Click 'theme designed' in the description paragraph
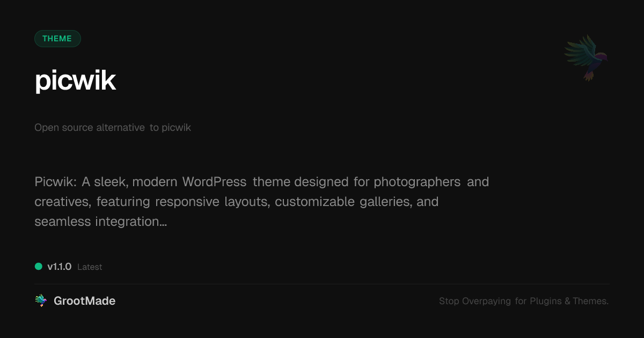 tap(300, 182)
